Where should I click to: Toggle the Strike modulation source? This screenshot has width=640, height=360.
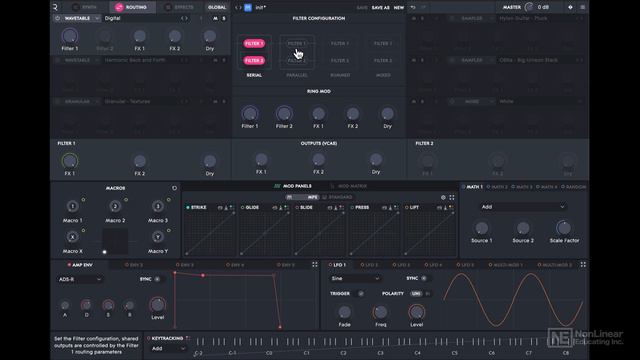[188, 207]
